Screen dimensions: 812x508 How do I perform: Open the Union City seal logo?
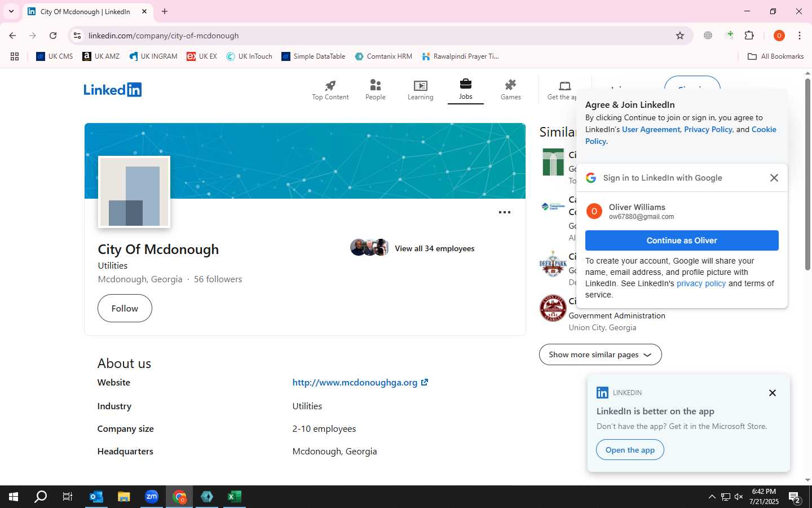[x=553, y=308]
